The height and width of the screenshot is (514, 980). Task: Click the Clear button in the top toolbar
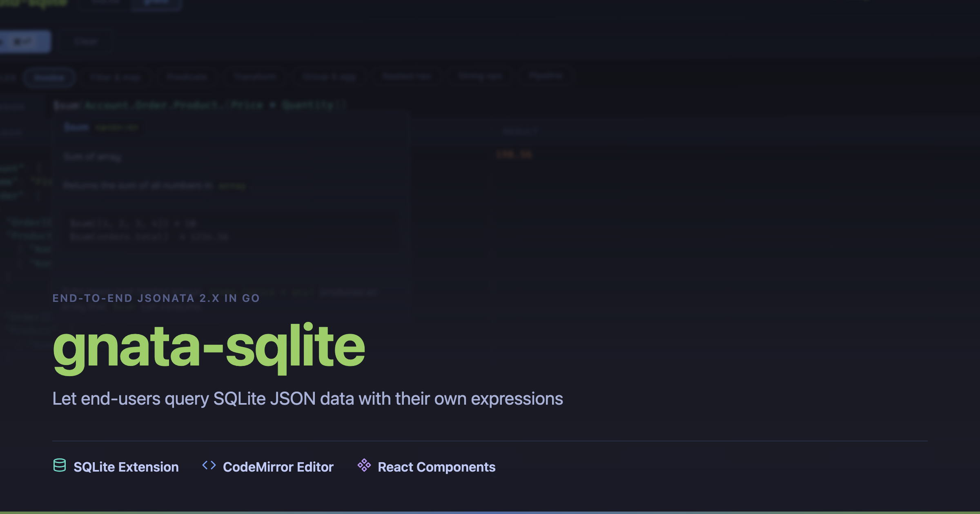pyautogui.click(x=85, y=41)
